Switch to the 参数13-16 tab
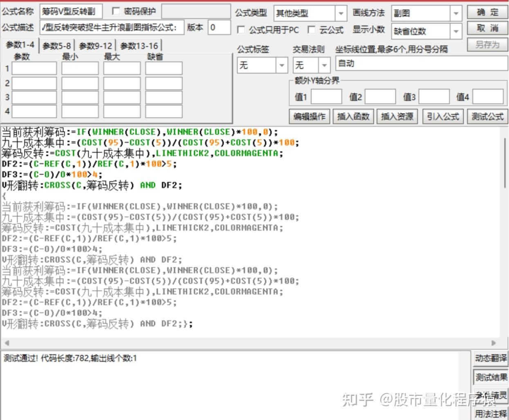The width and height of the screenshot is (509, 420). pos(139,46)
